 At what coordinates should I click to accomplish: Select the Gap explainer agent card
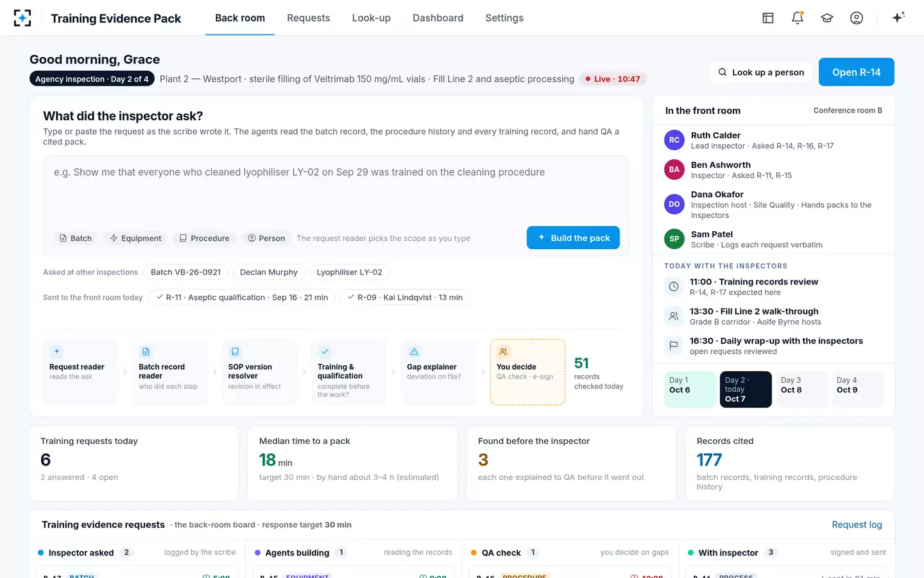point(439,372)
